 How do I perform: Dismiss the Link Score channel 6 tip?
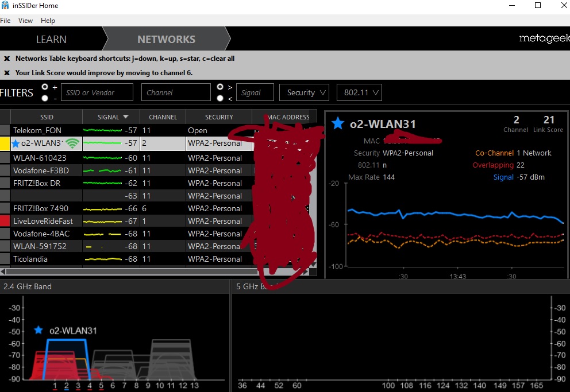point(6,73)
